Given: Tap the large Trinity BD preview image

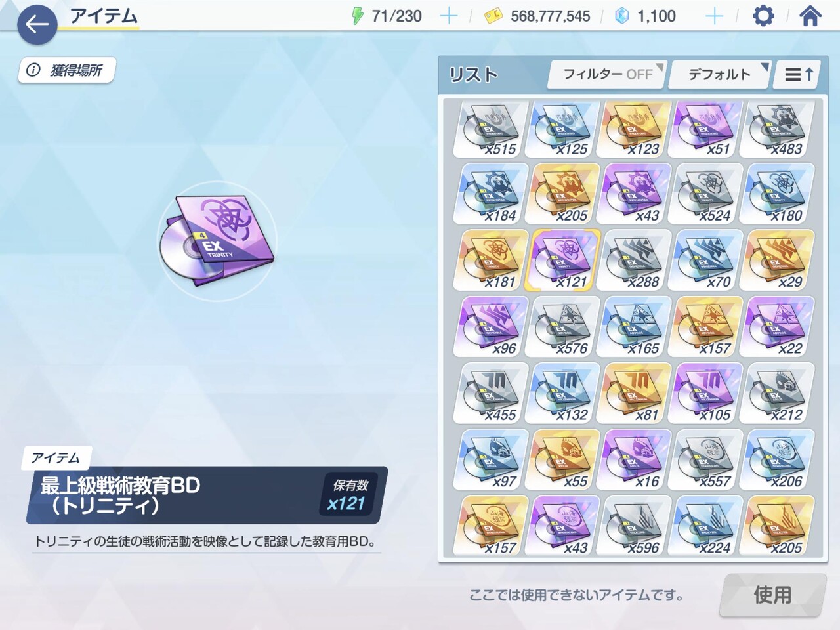Looking at the screenshot, I should [217, 241].
